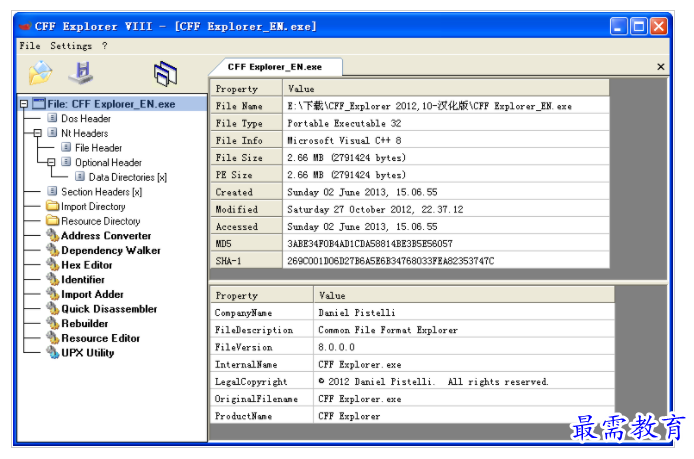Select the CompanyName value Daniel Pistelli
Image resolution: width=694 pixels, height=459 pixels.
356,312
